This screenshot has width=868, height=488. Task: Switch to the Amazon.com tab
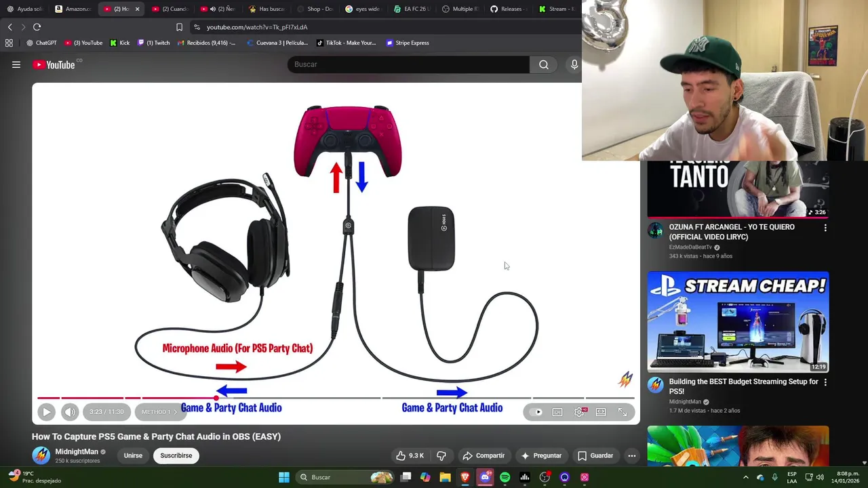coord(73,9)
